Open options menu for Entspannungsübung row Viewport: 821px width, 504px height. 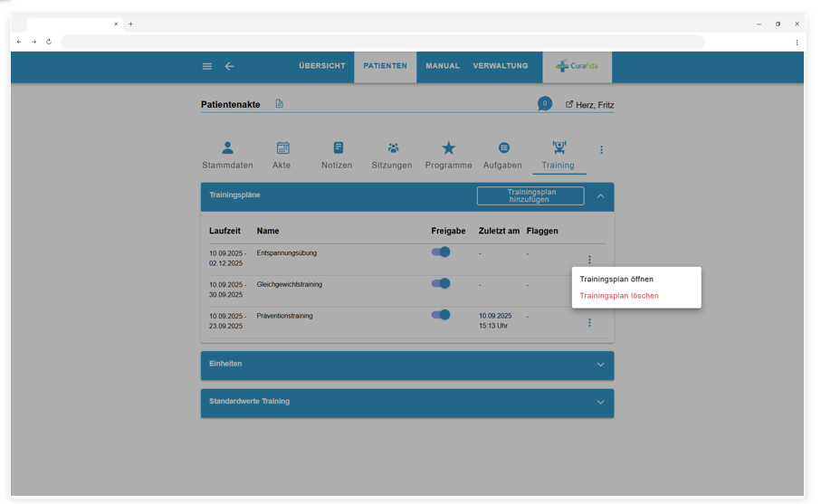coord(589,260)
